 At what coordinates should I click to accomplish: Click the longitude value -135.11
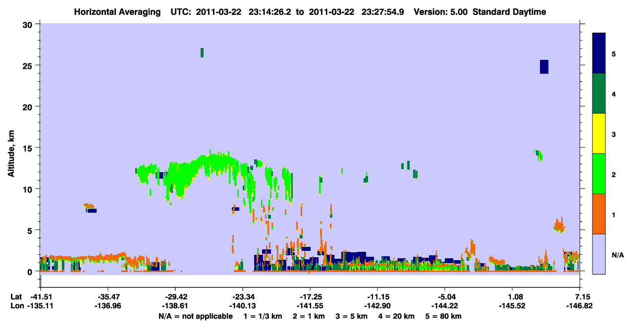click(41, 306)
